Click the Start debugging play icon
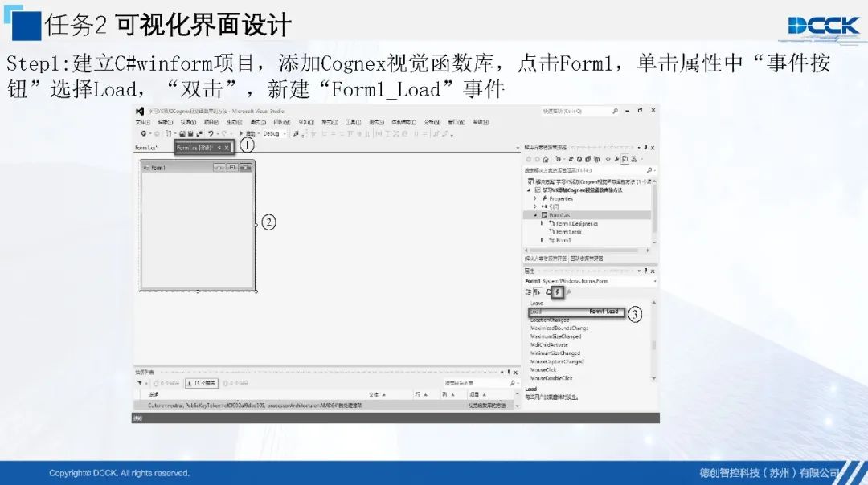Viewport: 868px width, 485px height. (x=240, y=134)
